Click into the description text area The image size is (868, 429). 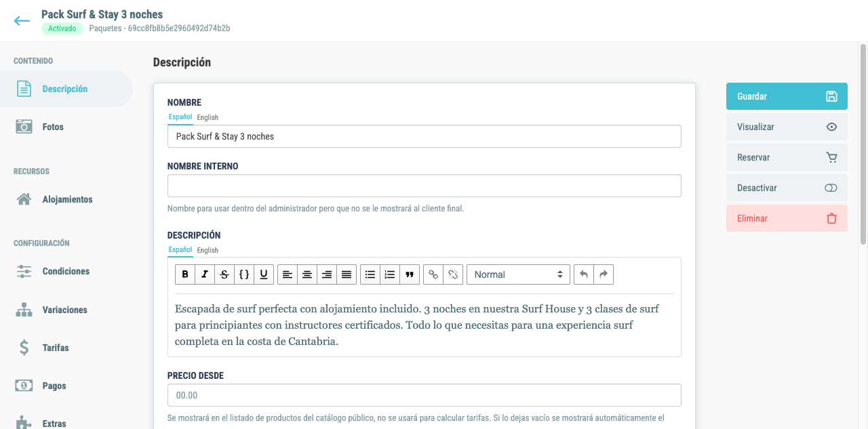tap(425, 325)
